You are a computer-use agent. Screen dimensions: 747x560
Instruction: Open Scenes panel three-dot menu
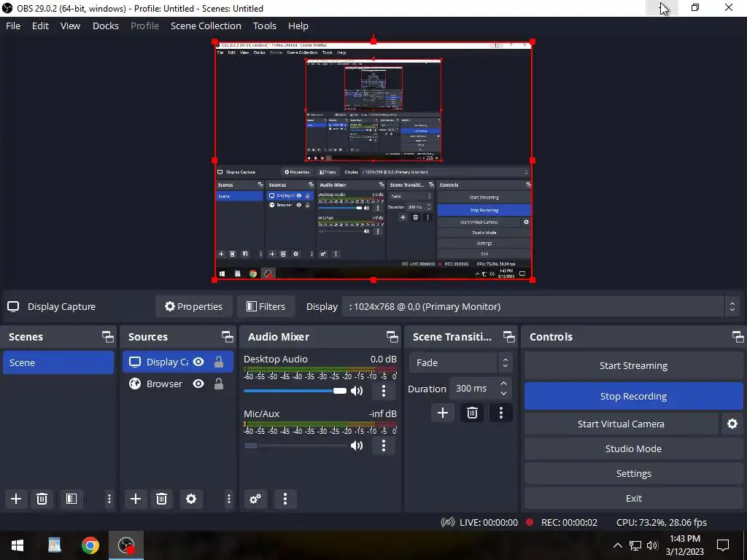109,499
